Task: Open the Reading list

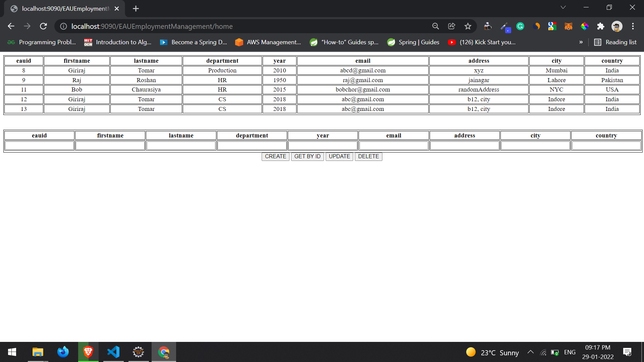Action: tap(615, 42)
